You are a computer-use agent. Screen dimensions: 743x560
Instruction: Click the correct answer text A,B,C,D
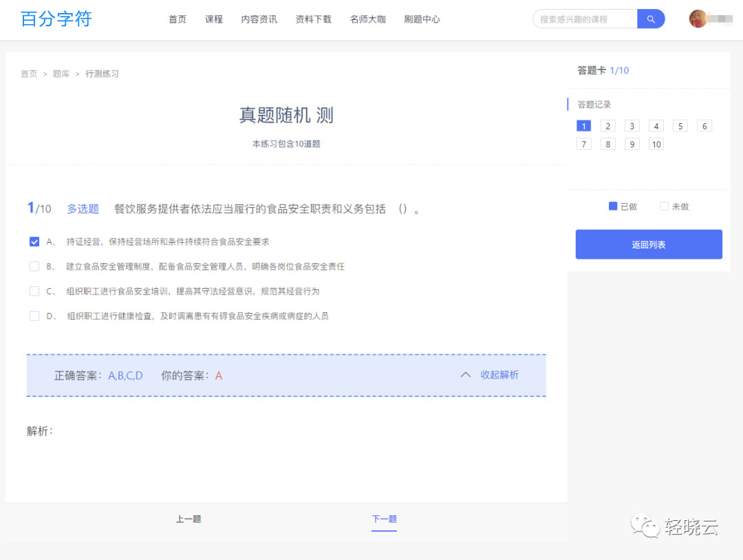pos(126,376)
